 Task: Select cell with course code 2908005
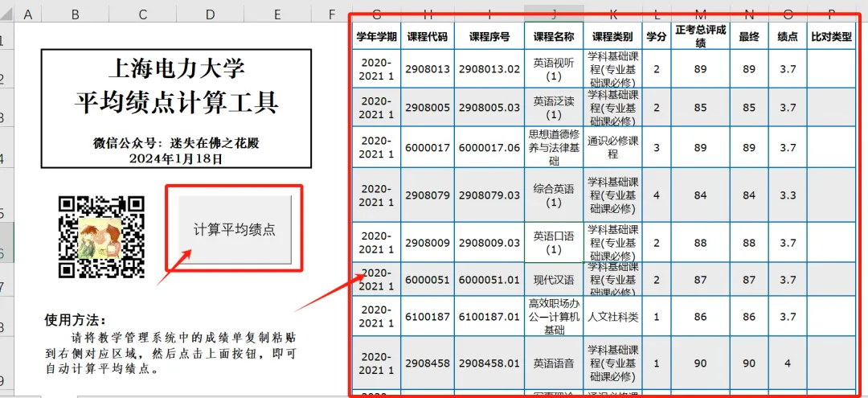428,108
